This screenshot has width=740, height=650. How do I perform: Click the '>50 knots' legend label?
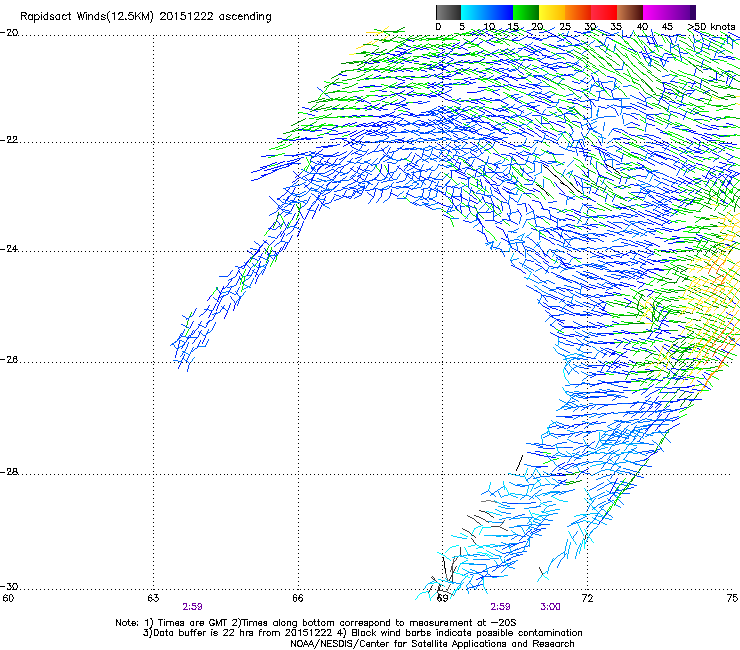pos(711,27)
